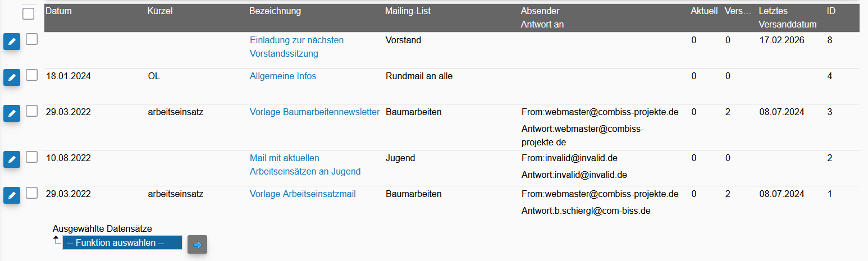The height and width of the screenshot is (261, 868).
Task: Click the Mailing-List column header
Action: (408, 11)
